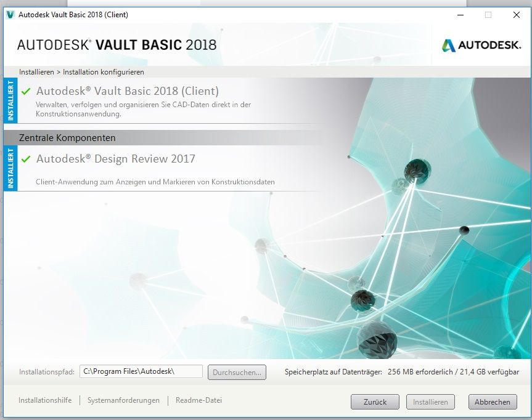
Task: Click the INSTALLIERT tab beside Vault Basic
Action: [x=10, y=100]
